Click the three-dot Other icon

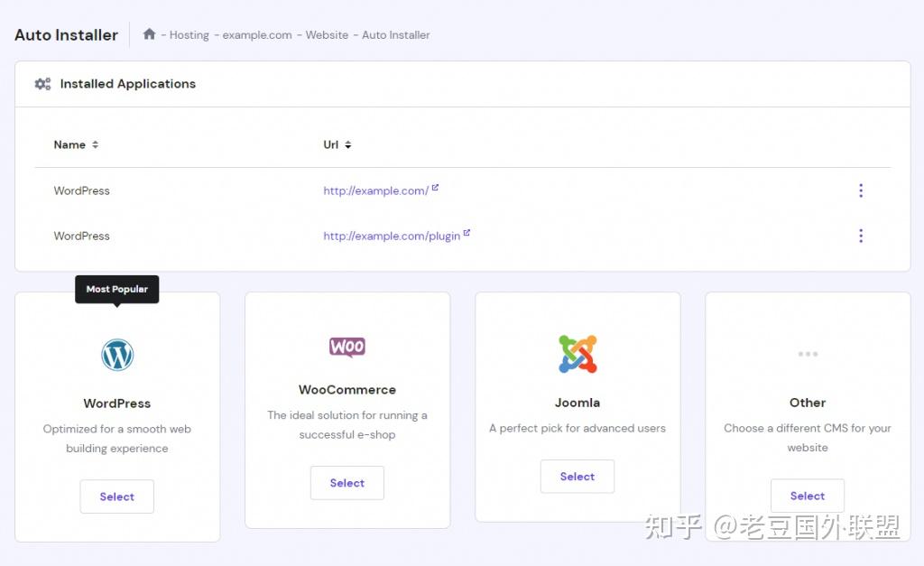[808, 354]
